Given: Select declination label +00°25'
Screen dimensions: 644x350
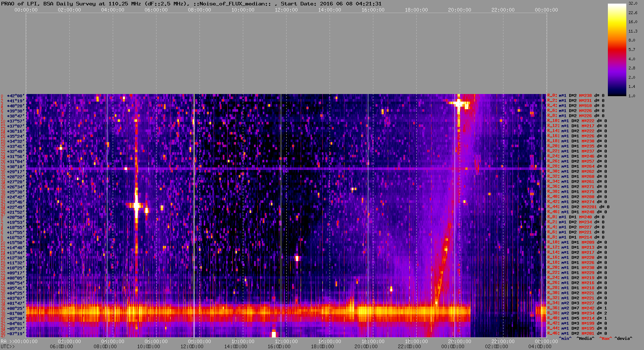Looking at the screenshot, I should 16,308.
